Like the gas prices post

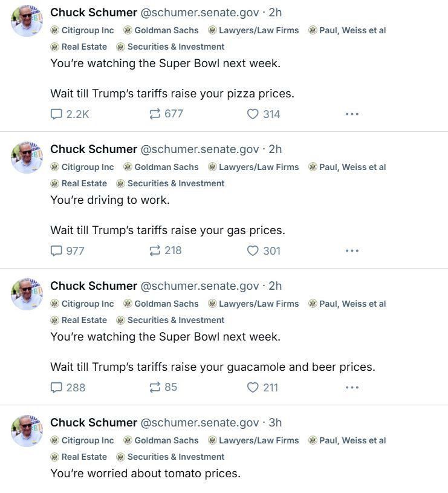253,250
